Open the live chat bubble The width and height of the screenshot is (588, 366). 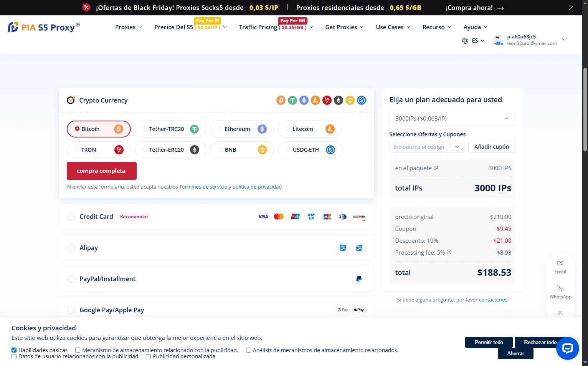(568, 348)
